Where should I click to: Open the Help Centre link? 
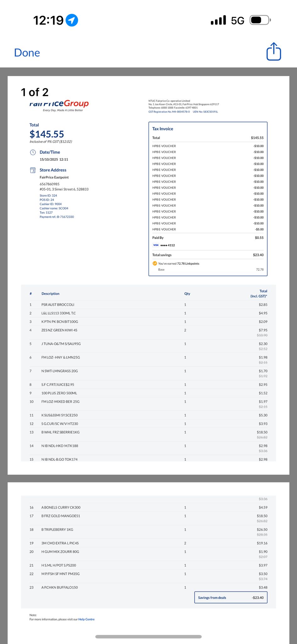point(86,619)
